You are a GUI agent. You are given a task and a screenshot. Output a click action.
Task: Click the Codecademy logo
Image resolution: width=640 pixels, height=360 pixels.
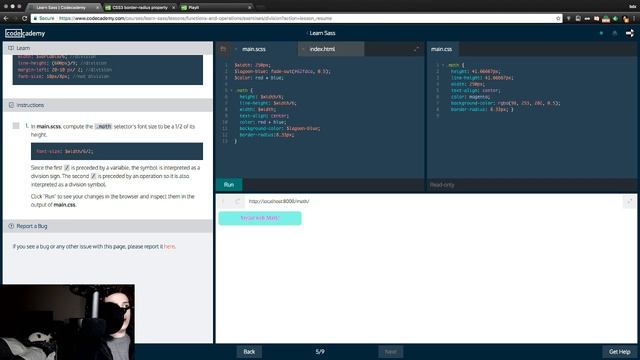pos(25,33)
